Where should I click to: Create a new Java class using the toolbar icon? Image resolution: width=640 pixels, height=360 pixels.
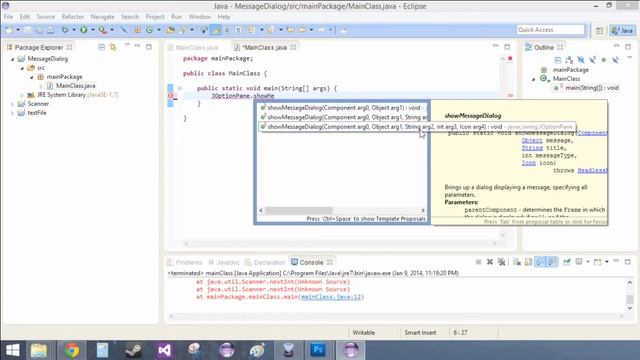click(x=149, y=30)
